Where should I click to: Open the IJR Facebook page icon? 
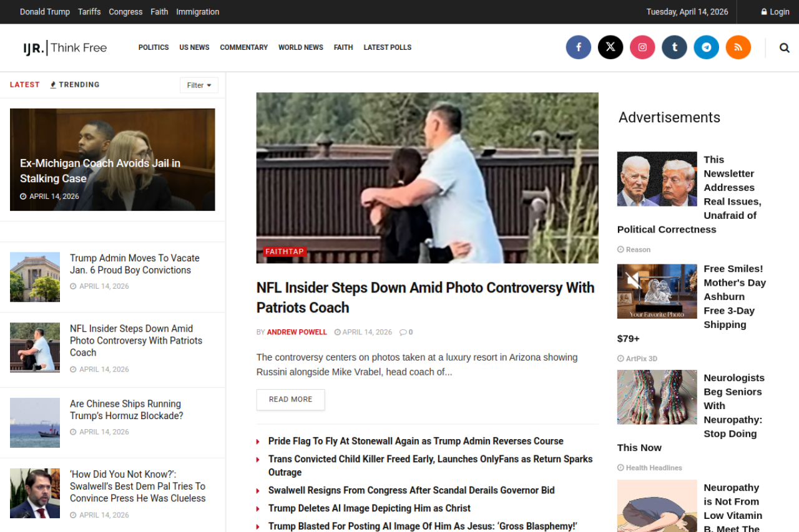click(579, 47)
